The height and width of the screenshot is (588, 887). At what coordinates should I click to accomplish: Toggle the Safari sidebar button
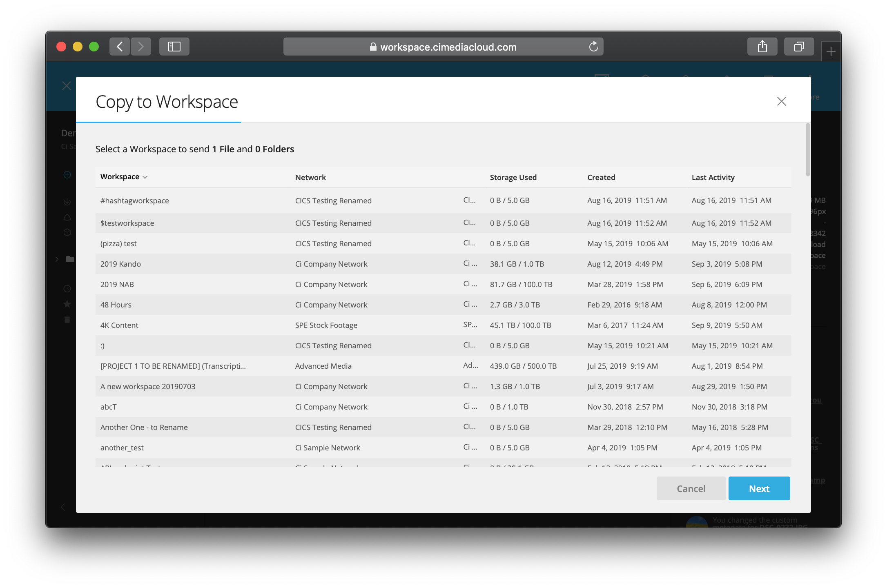174,47
